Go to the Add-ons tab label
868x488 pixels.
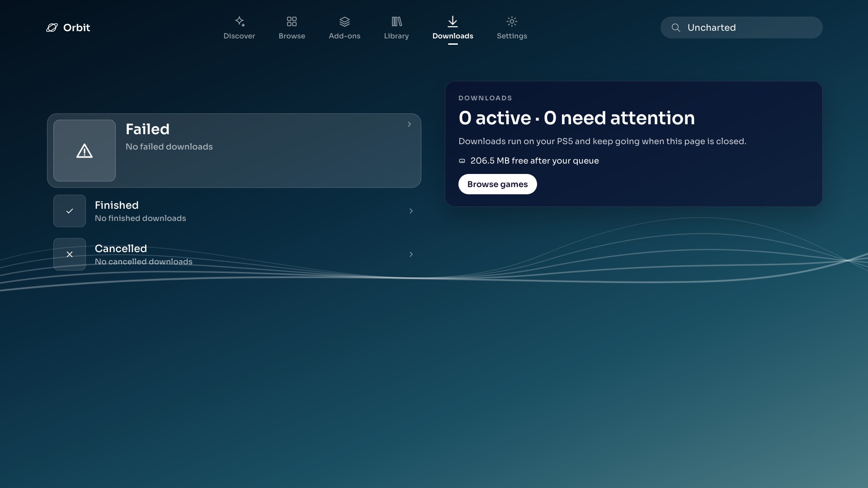click(x=344, y=36)
